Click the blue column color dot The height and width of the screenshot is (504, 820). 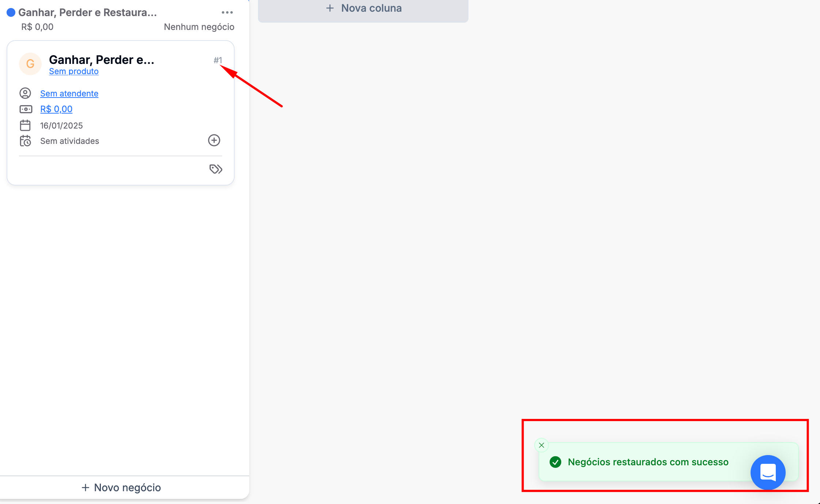pos(11,12)
